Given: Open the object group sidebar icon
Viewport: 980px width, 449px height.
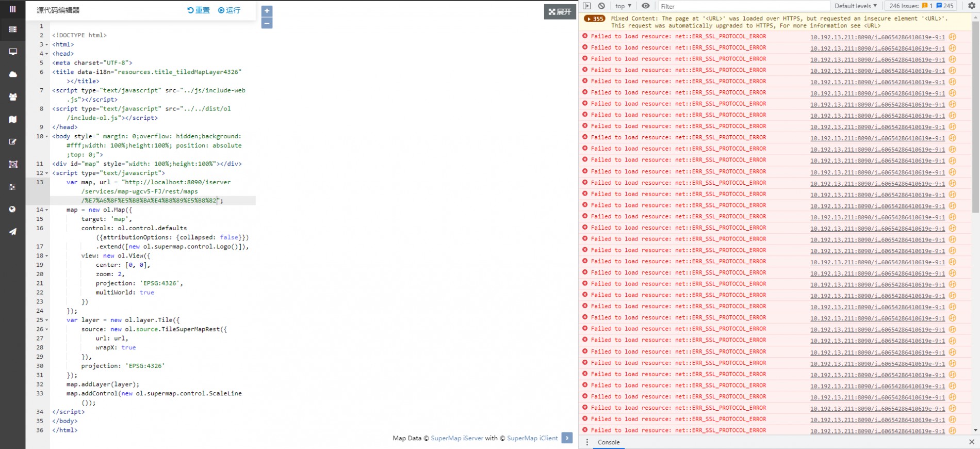Looking at the screenshot, I should click(x=12, y=164).
